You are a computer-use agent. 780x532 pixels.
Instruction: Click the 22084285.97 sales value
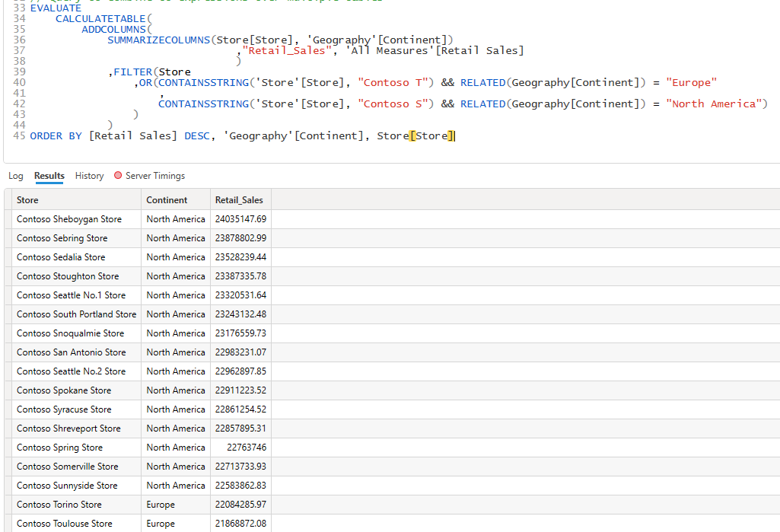[240, 505]
